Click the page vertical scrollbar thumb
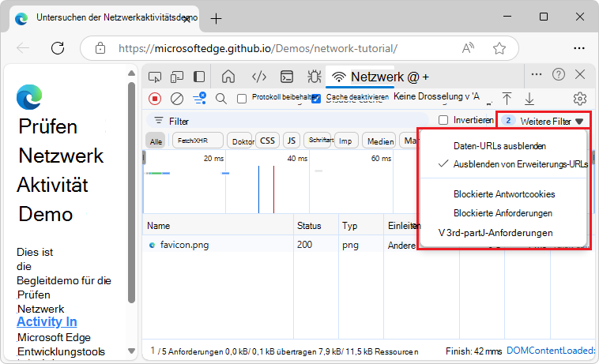 [x=131, y=193]
